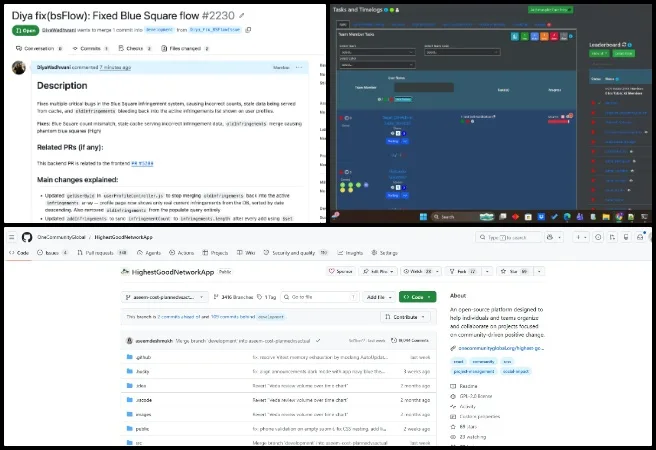656x450 pixels.
Task: Open the Contribute dropdown
Action: pyautogui.click(x=405, y=317)
